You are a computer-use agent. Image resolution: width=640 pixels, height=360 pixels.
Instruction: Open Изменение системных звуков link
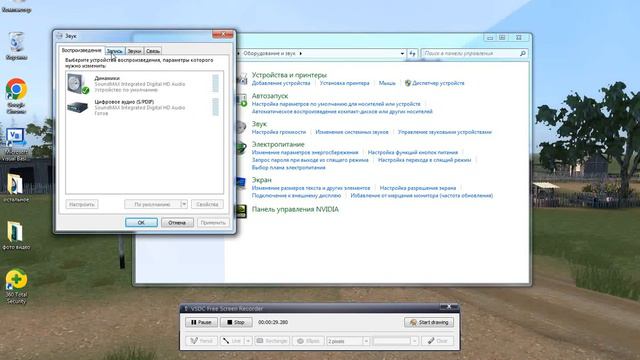352,132
